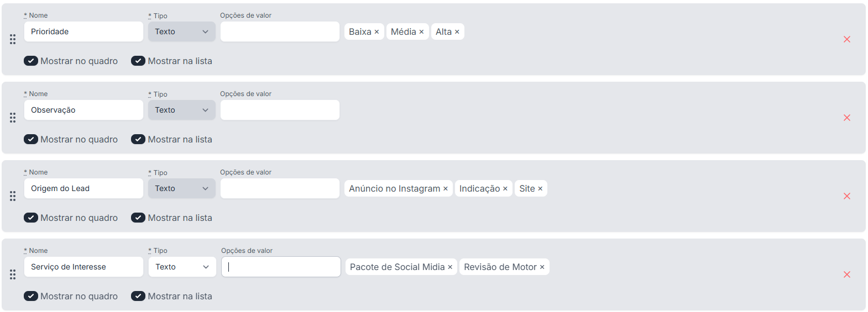Click the drag handle for Origem do Lead row

click(x=13, y=196)
